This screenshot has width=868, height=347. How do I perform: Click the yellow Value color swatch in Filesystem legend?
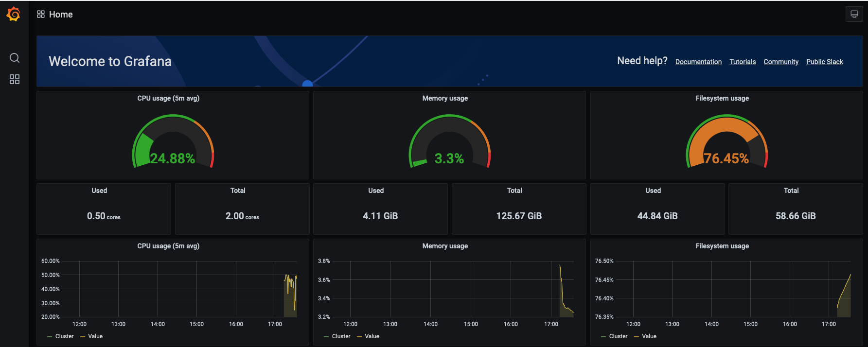click(x=637, y=337)
